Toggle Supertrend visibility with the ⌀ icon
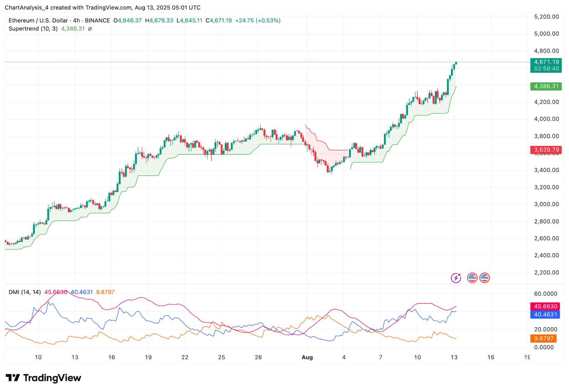The image size is (569, 392). pyautogui.click(x=89, y=29)
